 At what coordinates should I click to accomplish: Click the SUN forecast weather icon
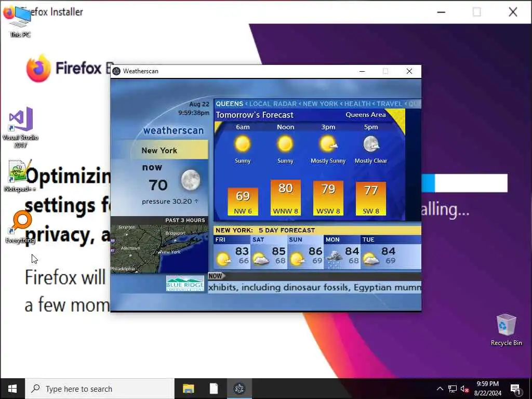pos(298,260)
